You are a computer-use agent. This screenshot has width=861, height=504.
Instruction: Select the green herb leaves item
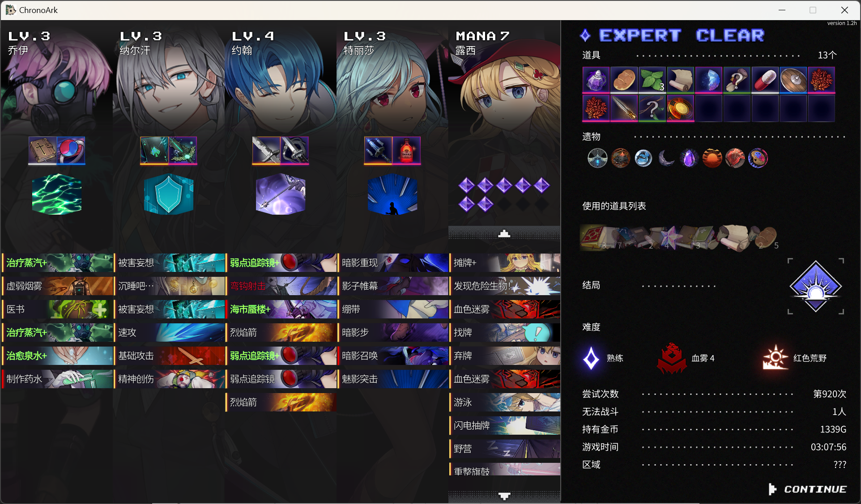click(x=652, y=80)
